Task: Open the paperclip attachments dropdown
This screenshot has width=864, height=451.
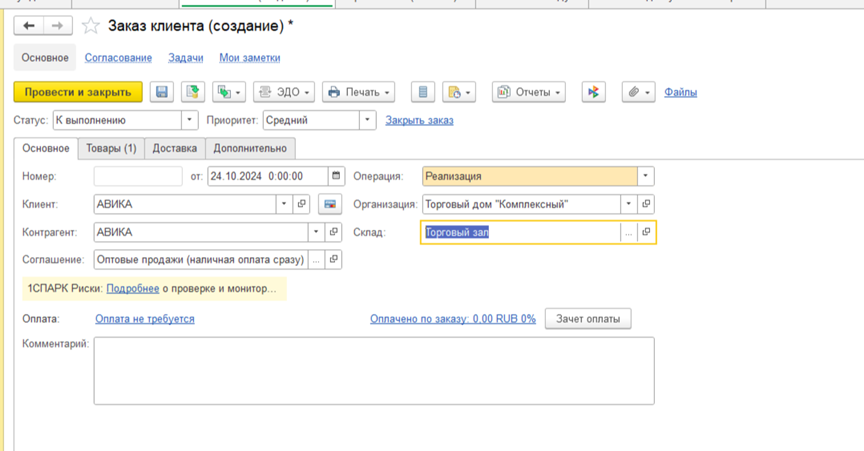Action: point(639,92)
